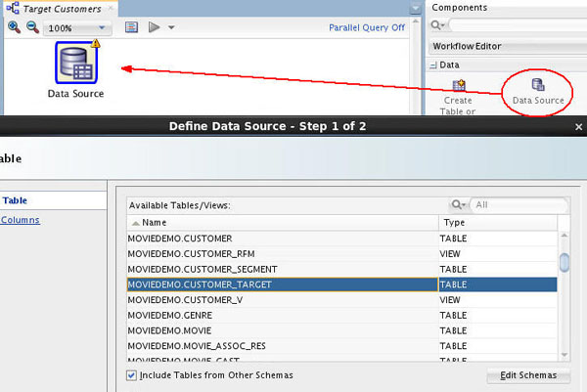This screenshot has width=587, height=392.
Task: Click the tables list scrollbar thumb
Action: click(x=564, y=262)
